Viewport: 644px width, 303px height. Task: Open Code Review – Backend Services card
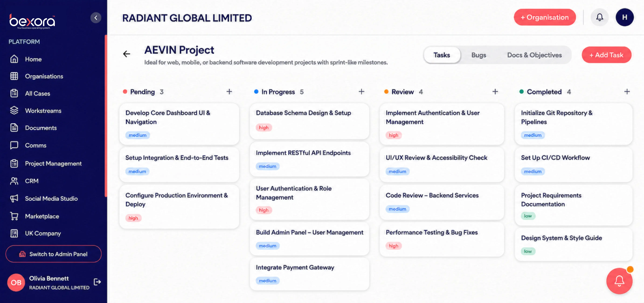pyautogui.click(x=442, y=202)
